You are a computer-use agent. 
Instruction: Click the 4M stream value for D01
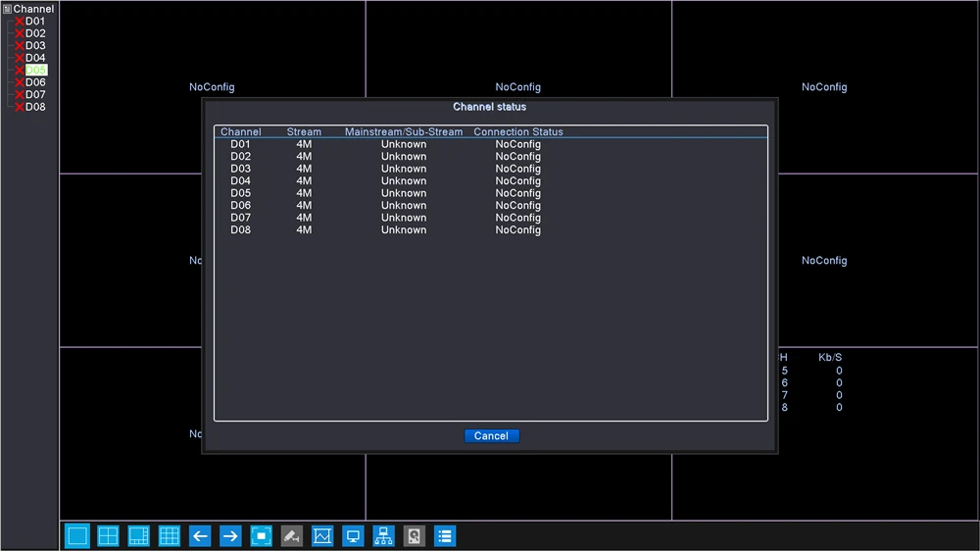click(304, 144)
